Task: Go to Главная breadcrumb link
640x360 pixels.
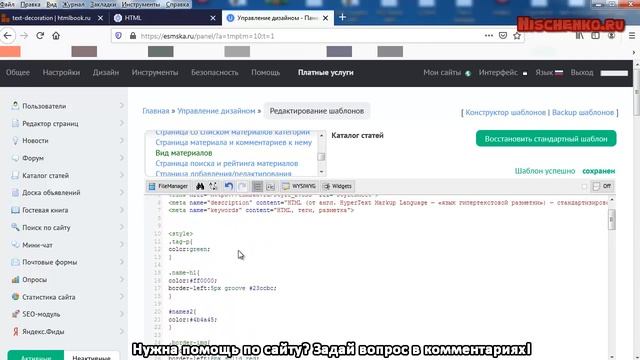Action: 156,111
